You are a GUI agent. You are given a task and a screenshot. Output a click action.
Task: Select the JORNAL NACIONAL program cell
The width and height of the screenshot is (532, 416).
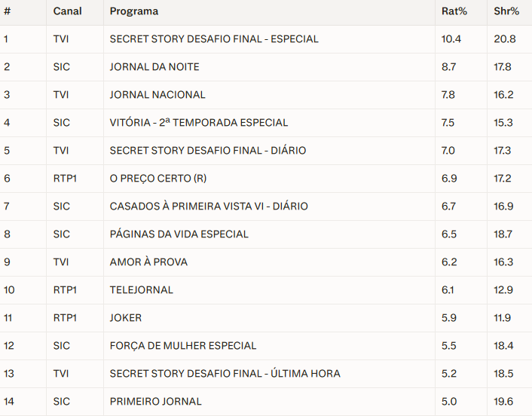pyautogui.click(x=157, y=95)
